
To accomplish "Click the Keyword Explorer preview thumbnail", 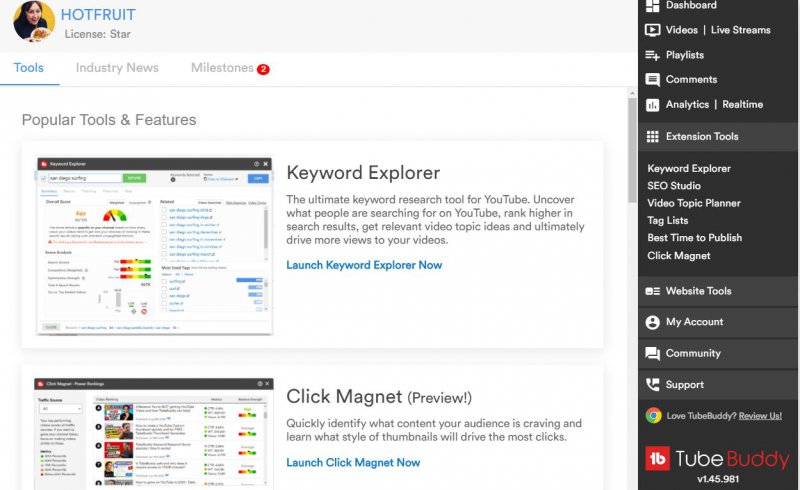I will 154,244.
